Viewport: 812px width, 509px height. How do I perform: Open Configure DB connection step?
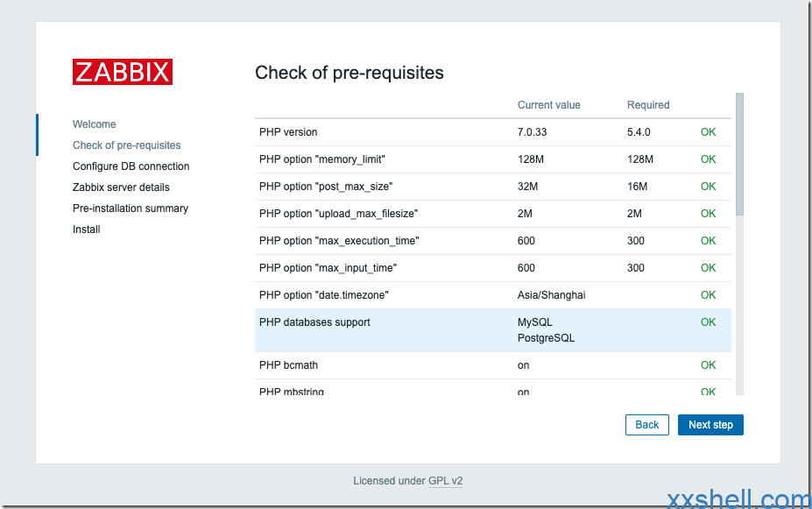131,166
